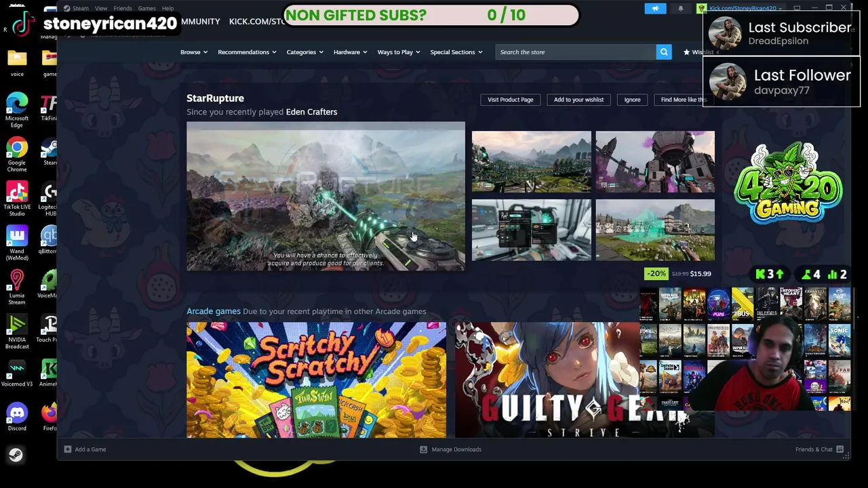Click the Steam store search magnifier button
This screenshot has width=868, height=488.
[664, 52]
